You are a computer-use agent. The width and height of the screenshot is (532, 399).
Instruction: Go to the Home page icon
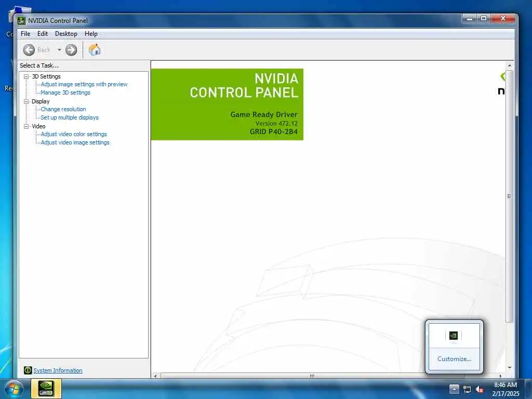pyautogui.click(x=95, y=50)
